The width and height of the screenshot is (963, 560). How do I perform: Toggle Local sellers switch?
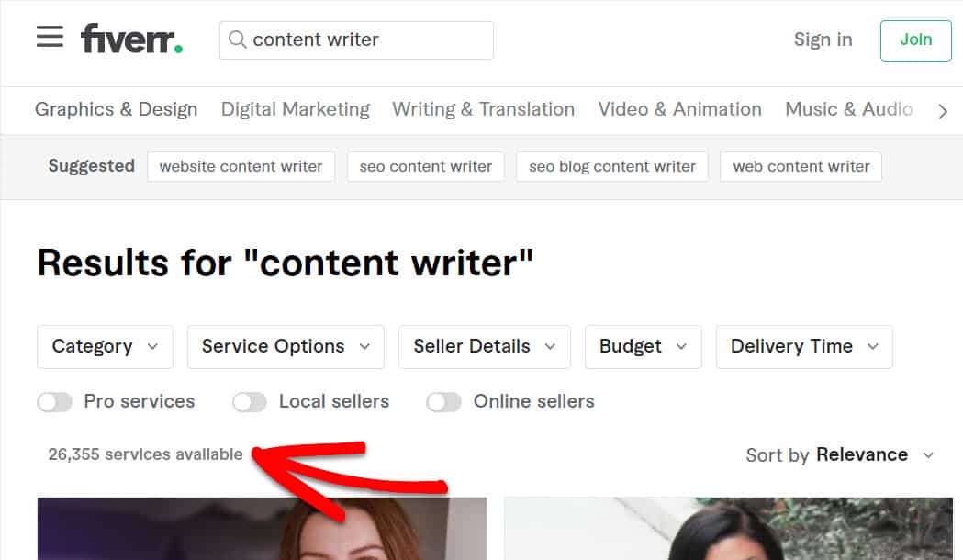tap(250, 402)
